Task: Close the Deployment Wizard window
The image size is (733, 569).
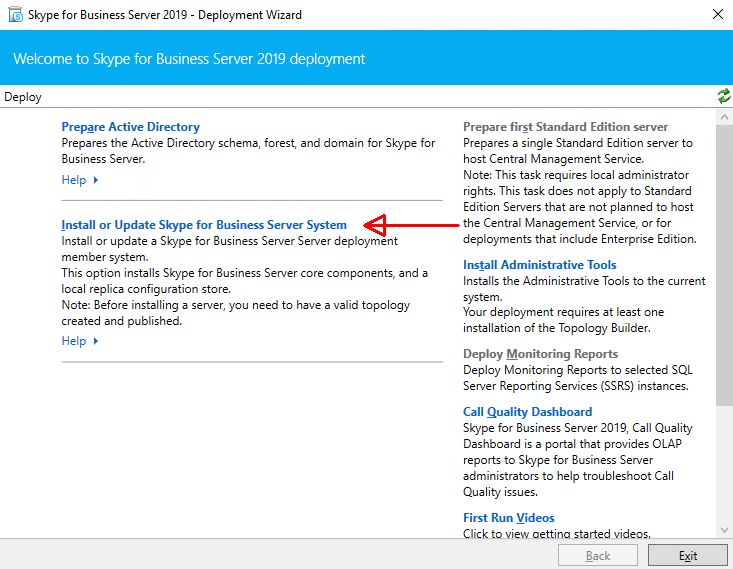Action: click(x=718, y=14)
